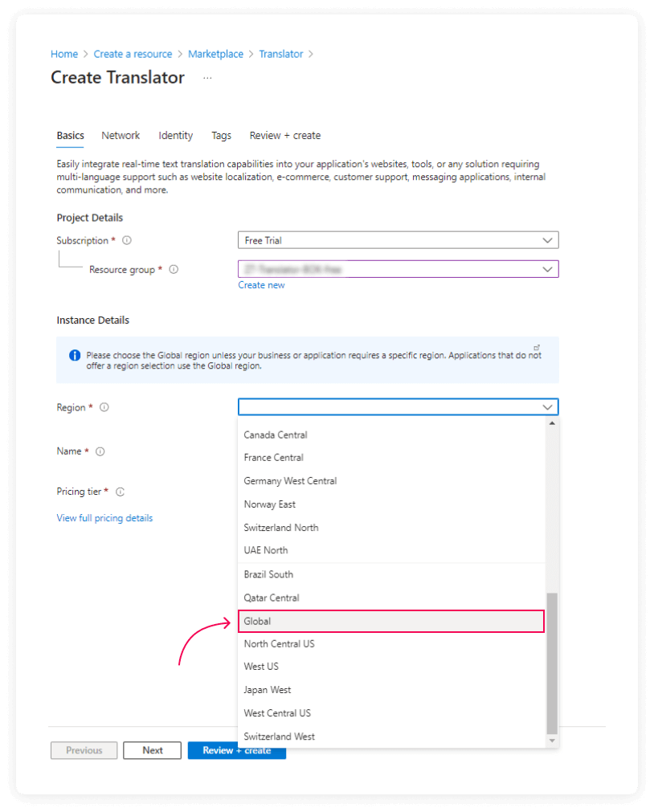This screenshot has height=812, width=654.
Task: Click the info icon beside Resource group
Action: pyautogui.click(x=174, y=270)
